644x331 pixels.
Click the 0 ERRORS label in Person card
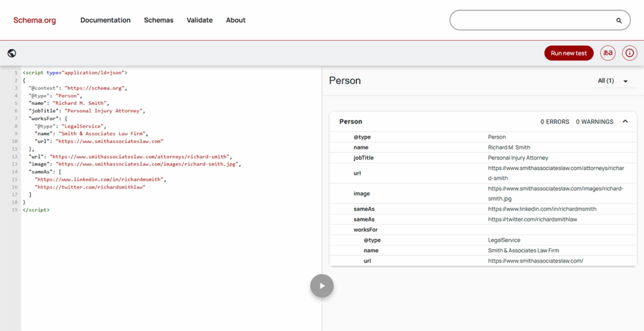pos(555,122)
